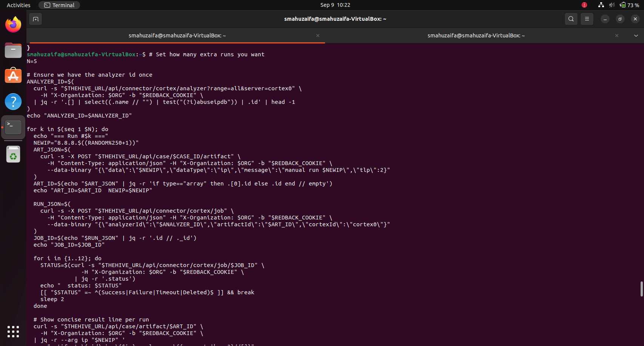Click the terminal vertical scrollbar
The height and width of the screenshot is (346, 644).
[x=641, y=289]
